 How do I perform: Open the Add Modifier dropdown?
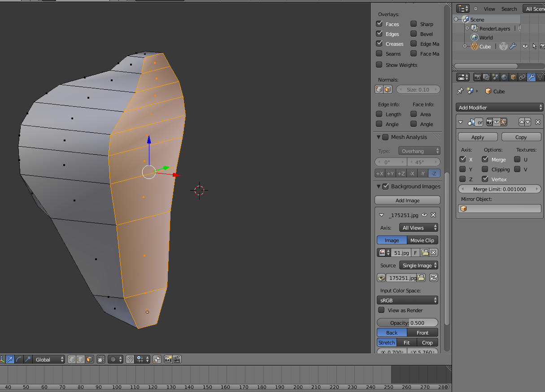[x=500, y=108]
